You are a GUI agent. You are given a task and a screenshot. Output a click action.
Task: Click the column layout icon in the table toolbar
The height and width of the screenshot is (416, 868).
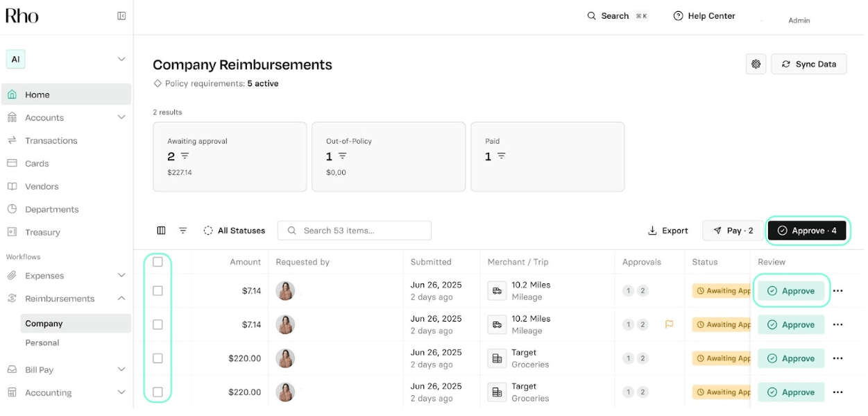pos(161,231)
